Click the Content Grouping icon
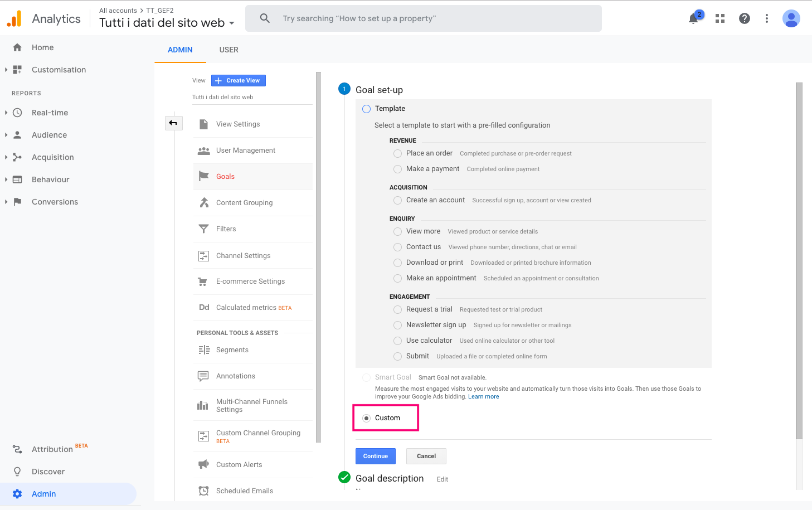Screen dimensions: 812x510 pyautogui.click(x=204, y=202)
